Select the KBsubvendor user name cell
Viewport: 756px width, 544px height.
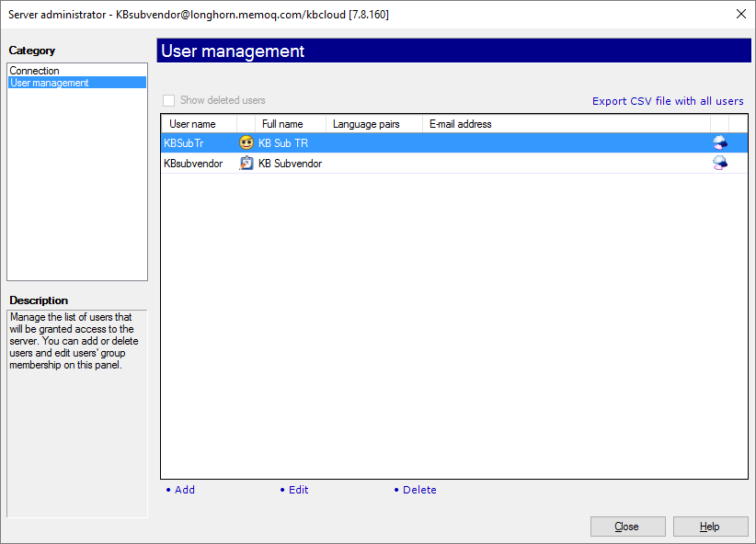coord(193,164)
